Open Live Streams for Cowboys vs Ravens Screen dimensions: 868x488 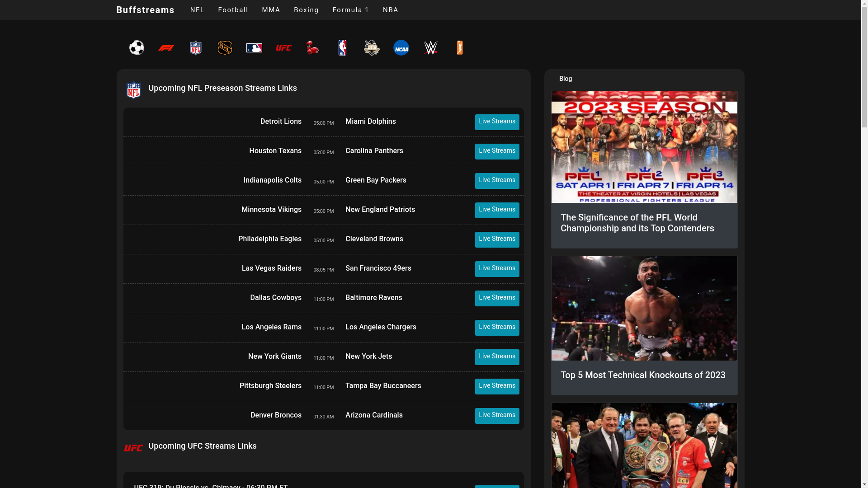[497, 298]
